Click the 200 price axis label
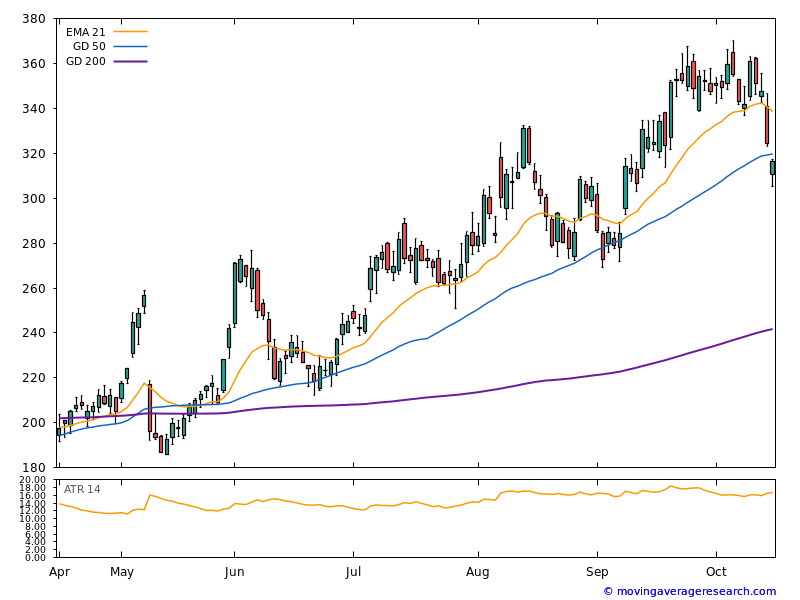 click(x=34, y=422)
